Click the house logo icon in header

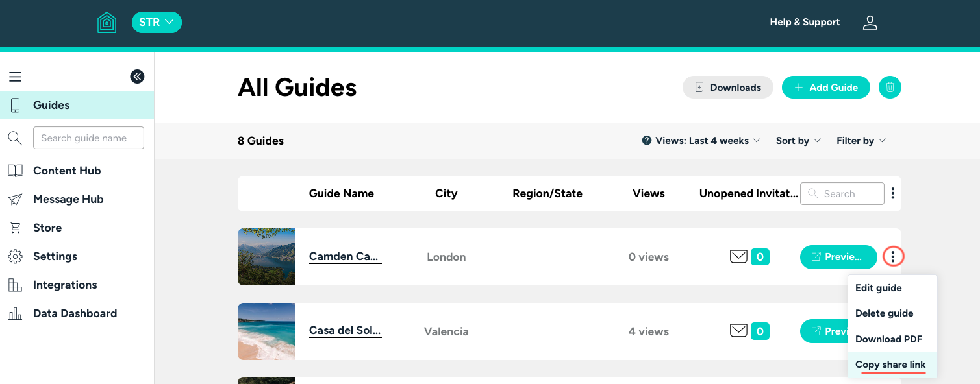tap(107, 23)
